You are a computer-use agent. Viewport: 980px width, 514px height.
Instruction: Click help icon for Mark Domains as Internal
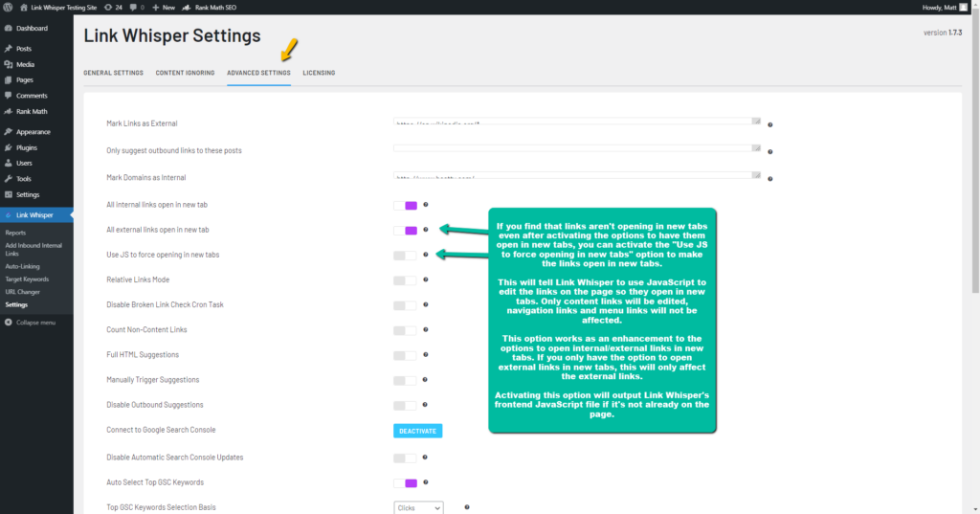click(770, 179)
